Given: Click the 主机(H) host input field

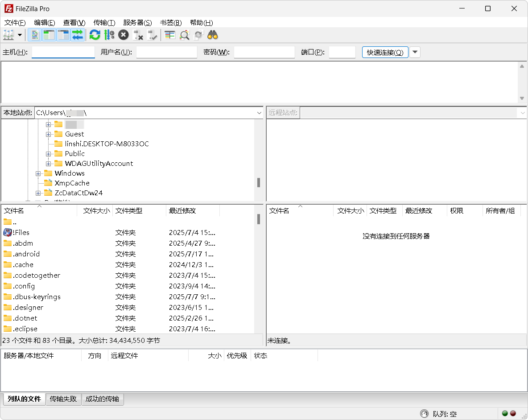Looking at the screenshot, I should (63, 52).
